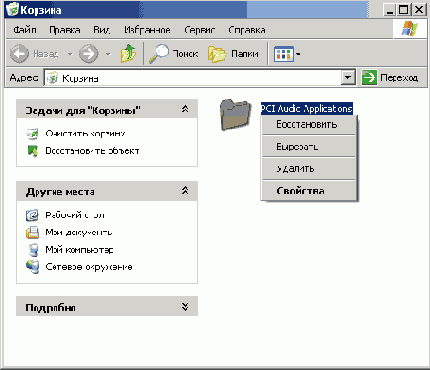Open the Вид menu
The width and height of the screenshot is (430, 370).
point(101,30)
